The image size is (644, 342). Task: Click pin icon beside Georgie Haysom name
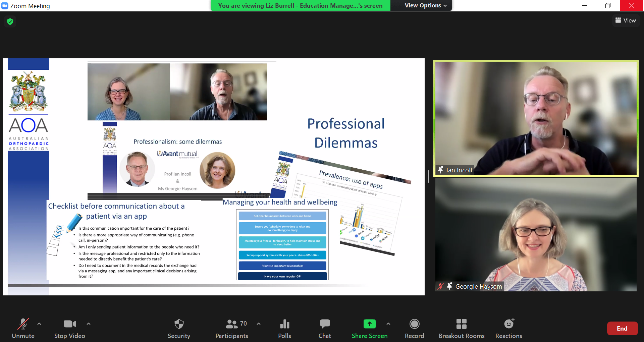(x=449, y=286)
